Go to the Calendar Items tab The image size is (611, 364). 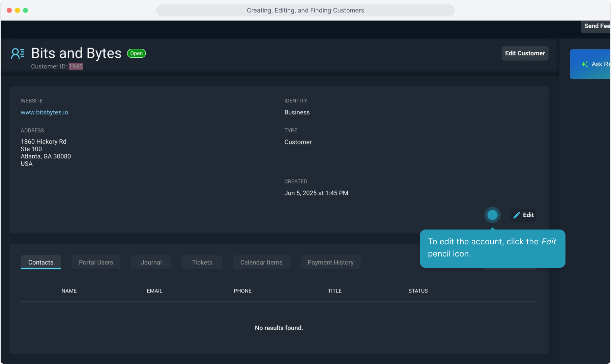pyautogui.click(x=261, y=262)
